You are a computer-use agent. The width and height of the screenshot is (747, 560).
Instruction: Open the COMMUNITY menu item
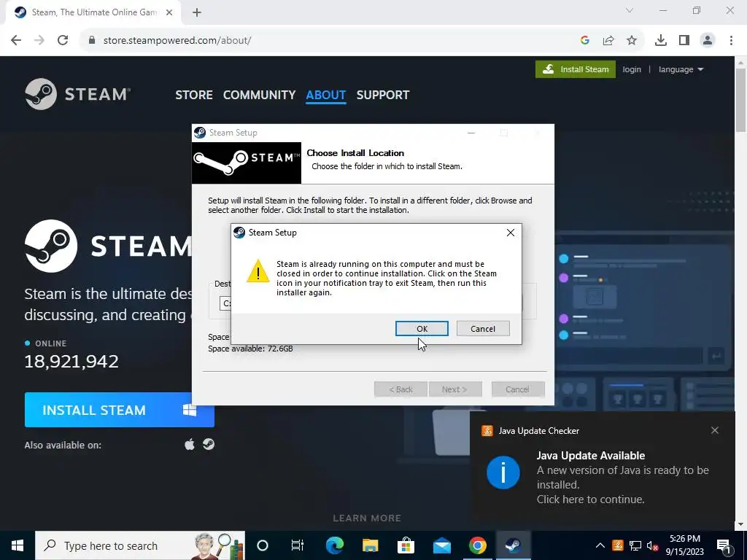(259, 95)
